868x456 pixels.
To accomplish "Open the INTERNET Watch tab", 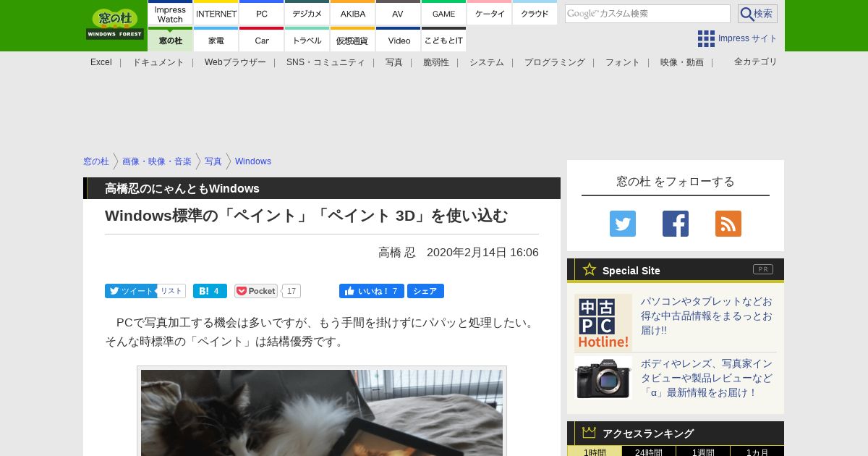I will (x=216, y=14).
